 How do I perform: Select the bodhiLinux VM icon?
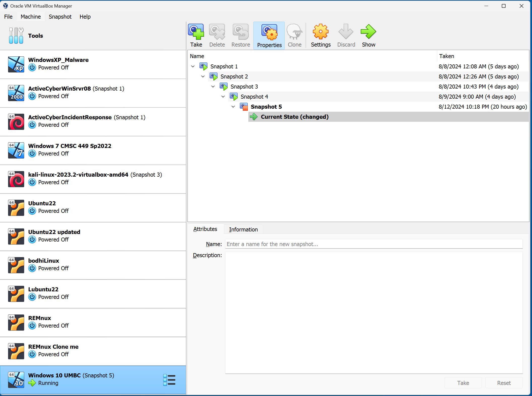[x=16, y=265]
